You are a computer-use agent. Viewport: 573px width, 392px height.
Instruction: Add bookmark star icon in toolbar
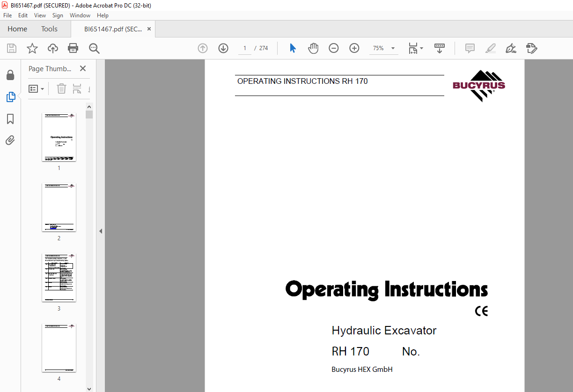(32, 48)
